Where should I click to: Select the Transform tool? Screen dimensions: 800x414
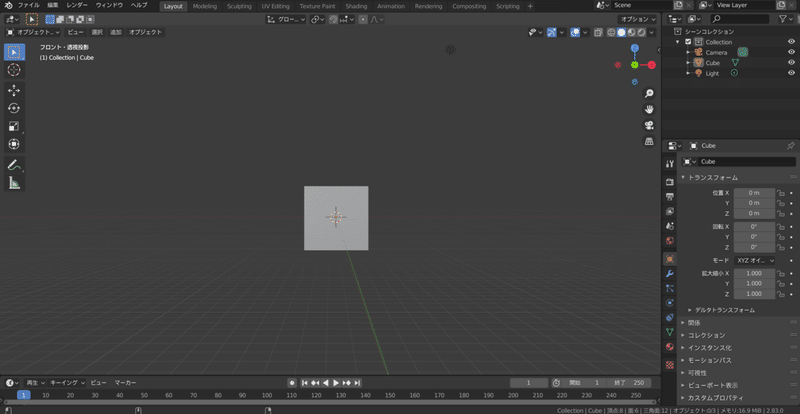click(14, 144)
